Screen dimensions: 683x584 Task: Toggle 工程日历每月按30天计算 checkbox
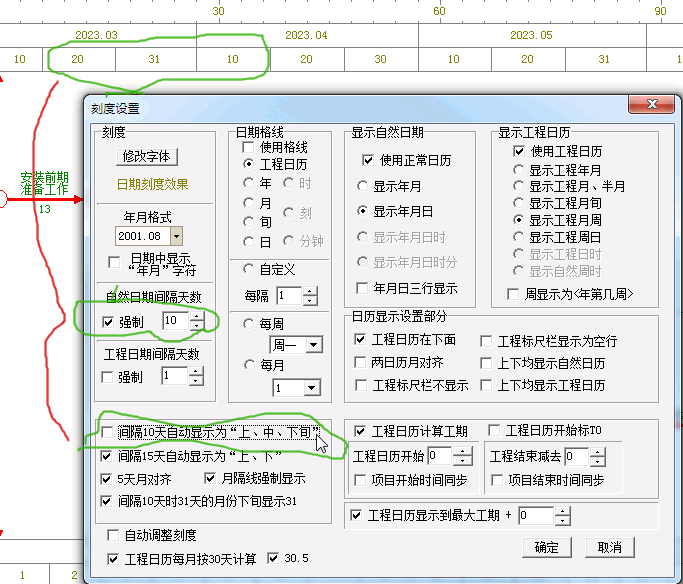pyautogui.click(x=113, y=559)
